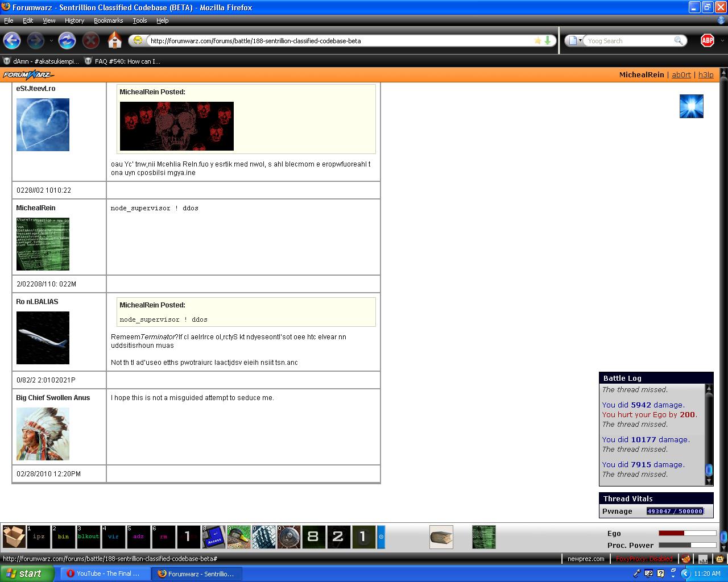Viewport: 728px width, 582px height.
Task: Toggle FoxyProxy Disabled status
Action: pyautogui.click(x=644, y=559)
